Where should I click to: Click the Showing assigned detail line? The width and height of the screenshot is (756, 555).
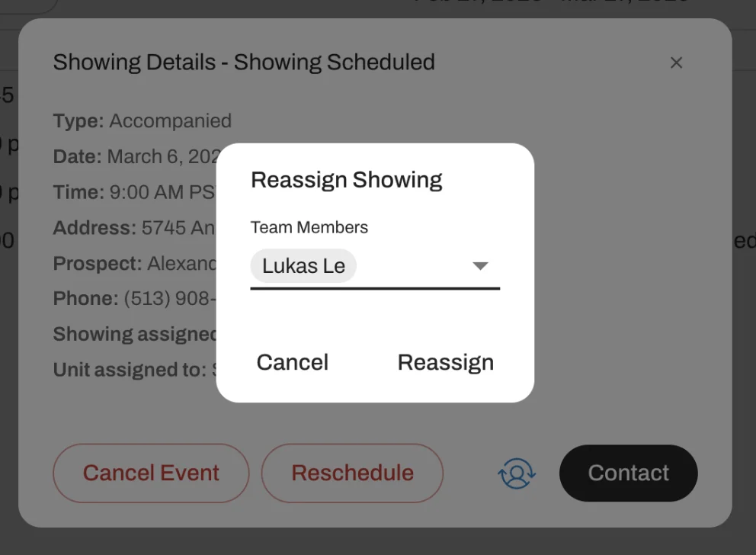[x=136, y=335]
